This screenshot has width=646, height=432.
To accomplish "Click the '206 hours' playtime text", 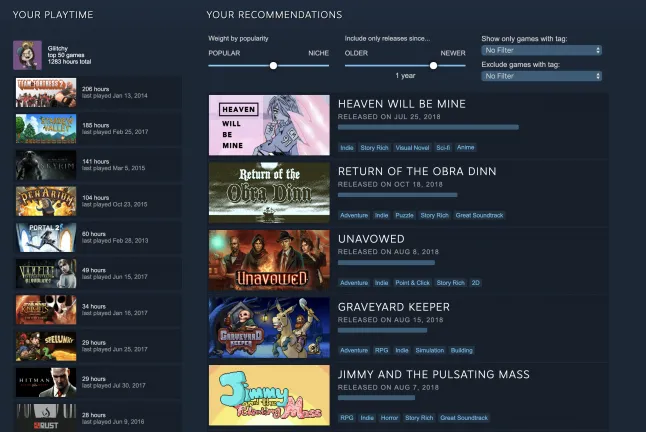I will tap(95, 89).
